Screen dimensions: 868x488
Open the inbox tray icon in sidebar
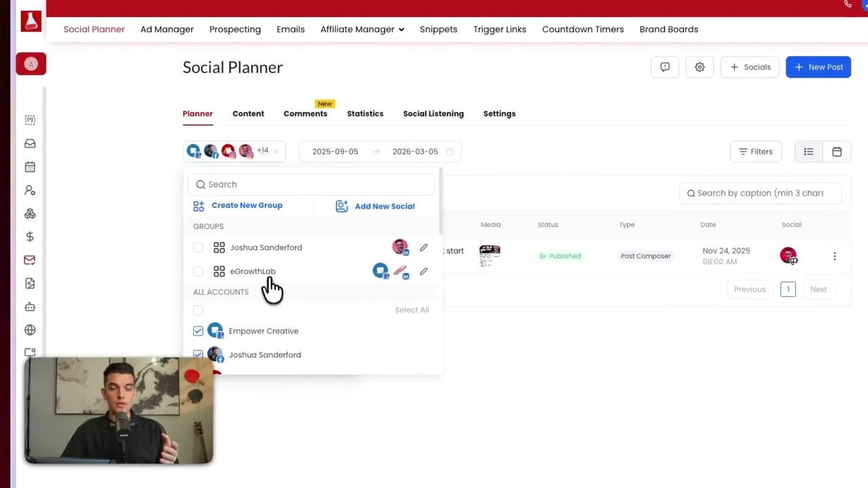tap(30, 144)
